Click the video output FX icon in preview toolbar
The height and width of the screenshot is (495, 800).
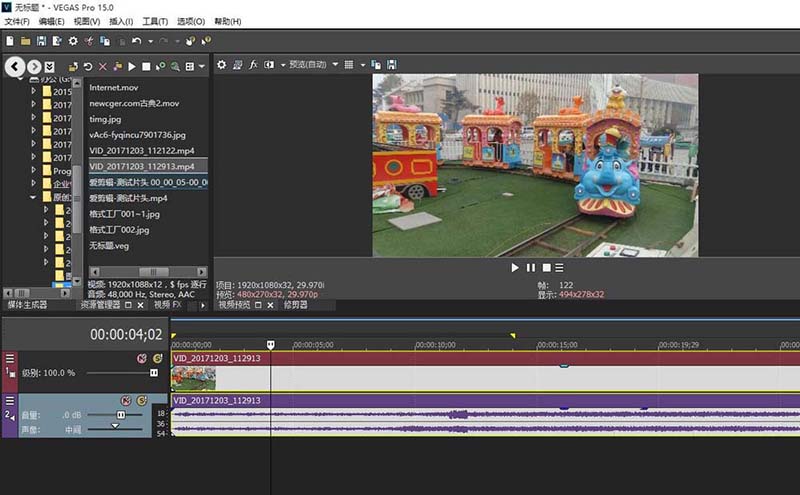254,64
